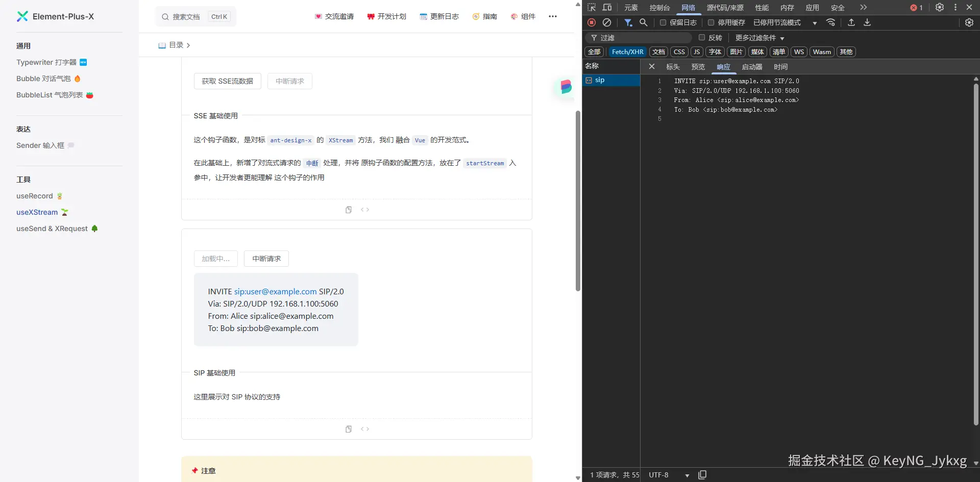Viewport: 980px width, 482px height.
Task: Open network panel settings gear icon
Action: tap(969, 22)
